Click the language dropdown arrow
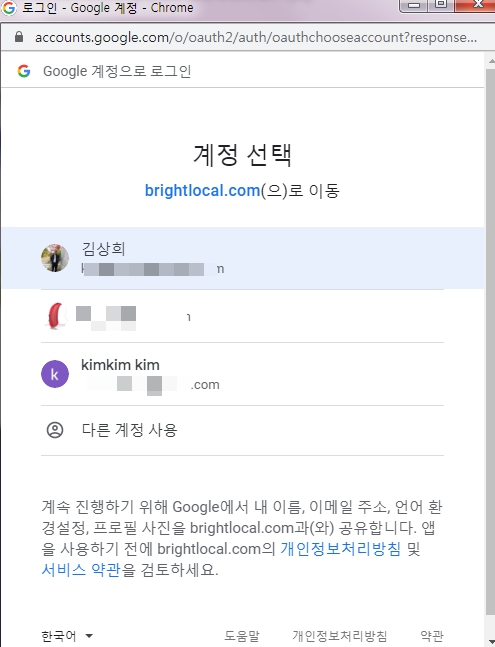Image resolution: width=495 pixels, height=647 pixels. (x=89, y=636)
